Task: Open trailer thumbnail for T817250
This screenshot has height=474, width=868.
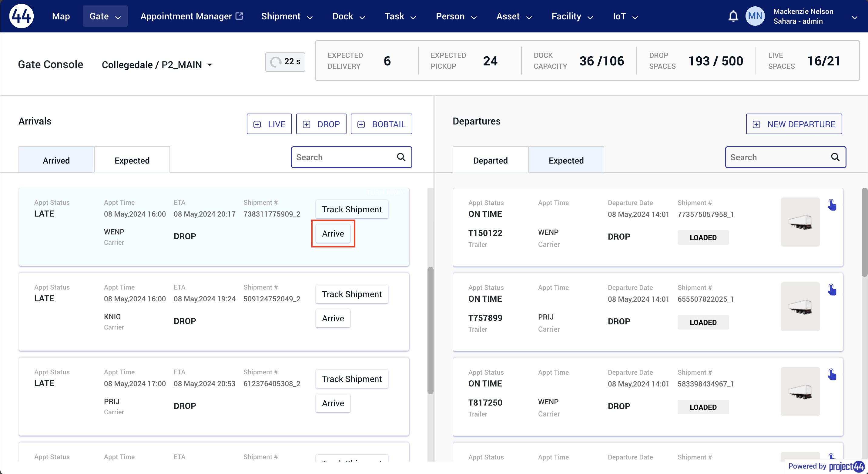Action: tap(800, 392)
